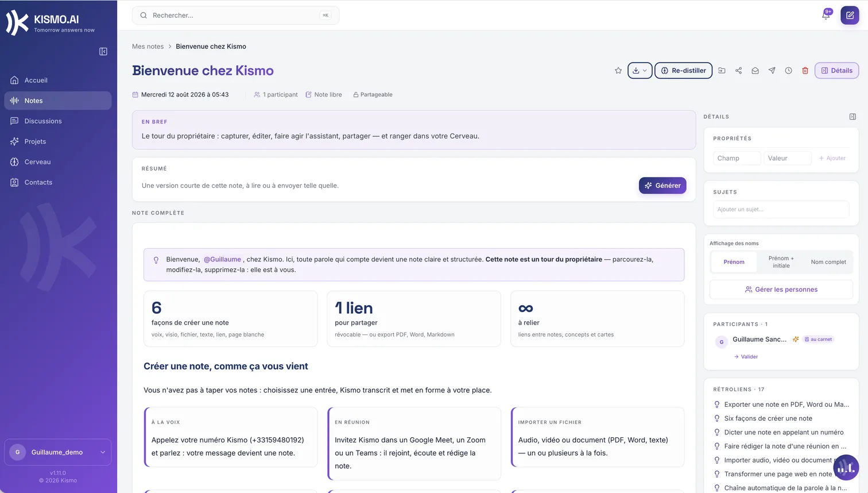Image resolution: width=868 pixels, height=493 pixels.
Task: Collapse the left sidebar with the panel icon
Action: [x=103, y=52]
